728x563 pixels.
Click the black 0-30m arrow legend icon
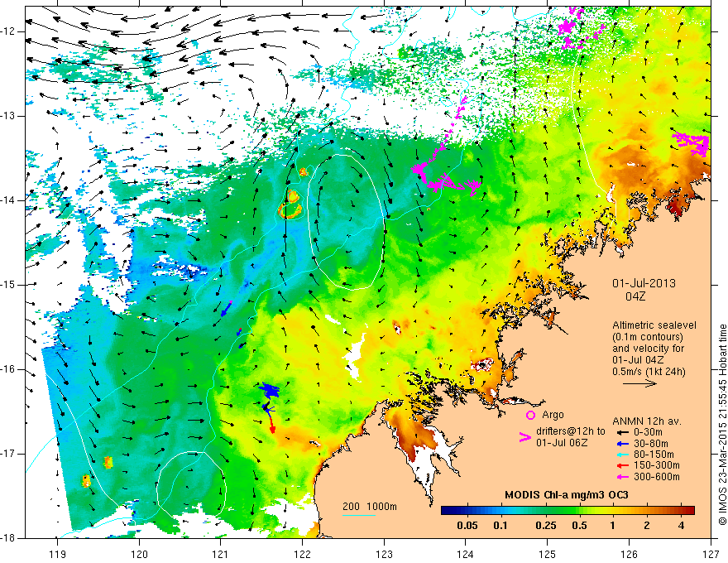pyautogui.click(x=621, y=432)
